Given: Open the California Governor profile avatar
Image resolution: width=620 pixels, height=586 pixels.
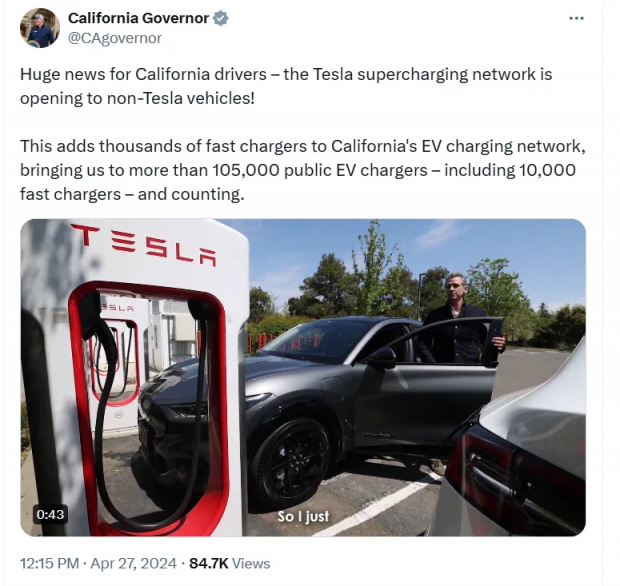Looking at the screenshot, I should (40, 28).
